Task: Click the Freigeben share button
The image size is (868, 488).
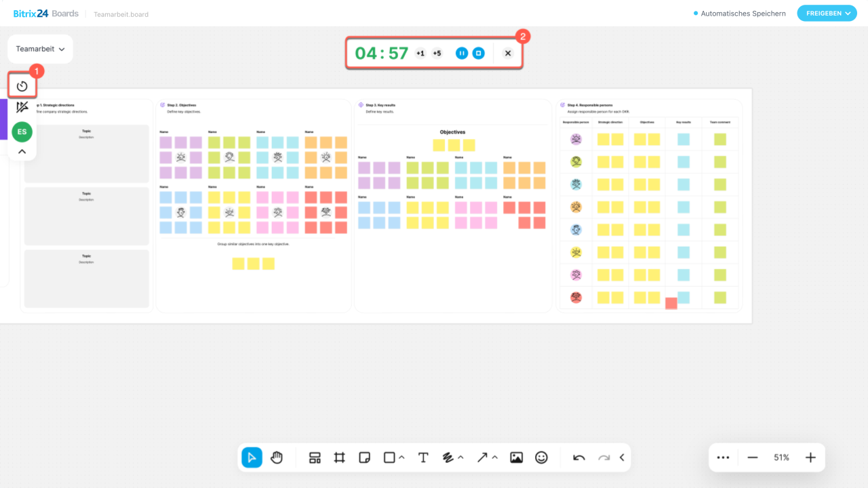Action: [x=827, y=13]
